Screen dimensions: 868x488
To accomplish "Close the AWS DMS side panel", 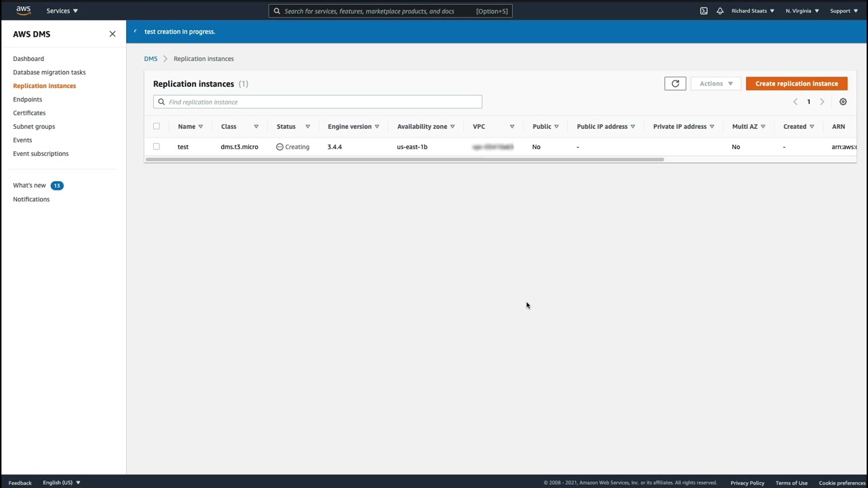I will [113, 34].
